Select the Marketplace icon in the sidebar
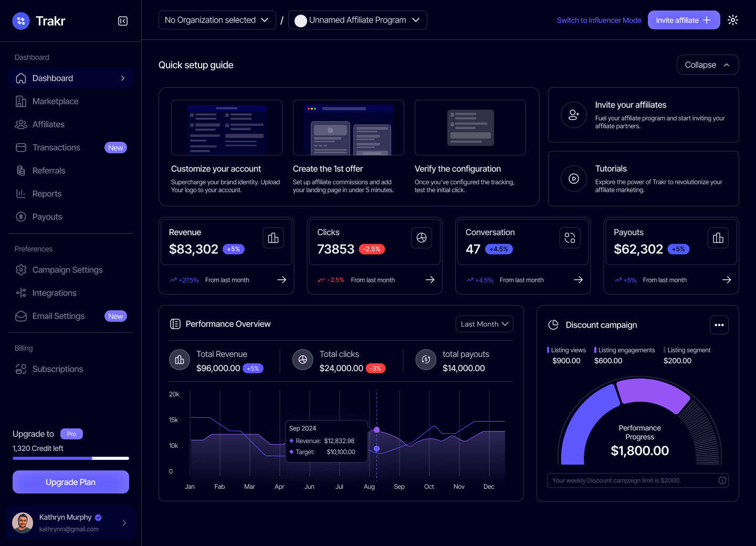This screenshot has width=756, height=546. [21, 101]
